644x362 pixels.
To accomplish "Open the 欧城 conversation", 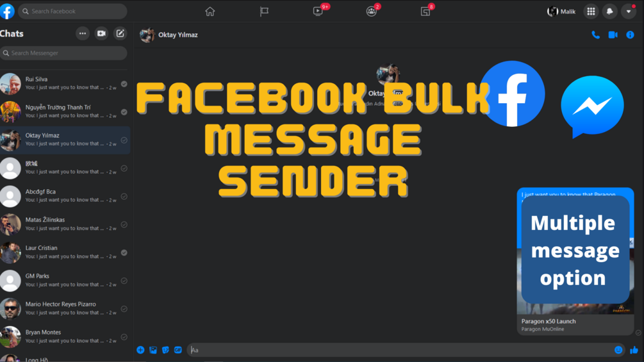I will (65, 169).
